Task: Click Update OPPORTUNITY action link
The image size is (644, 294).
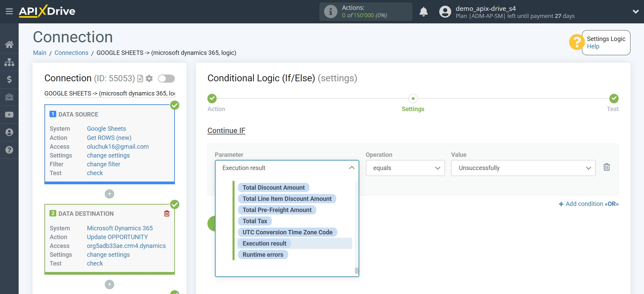Action: 117,237
